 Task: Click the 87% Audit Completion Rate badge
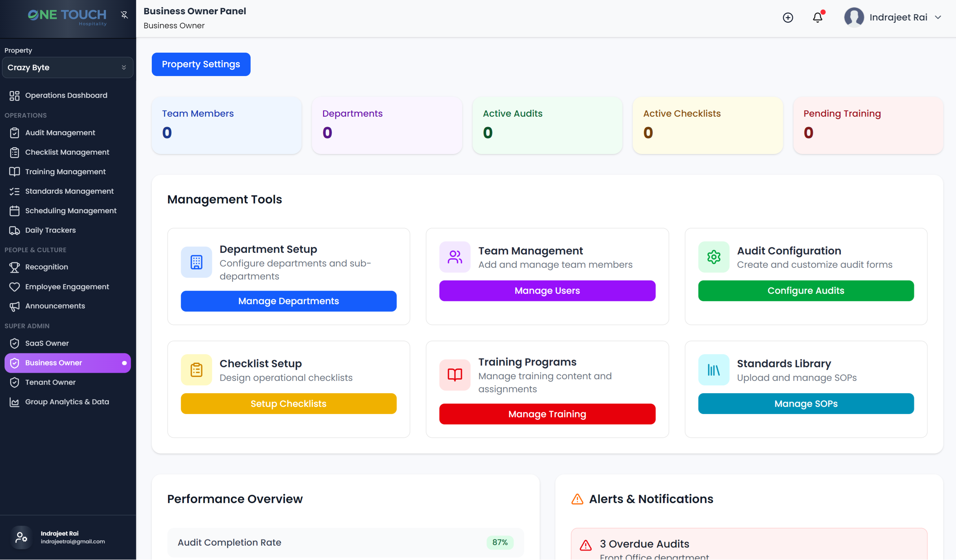(500, 542)
